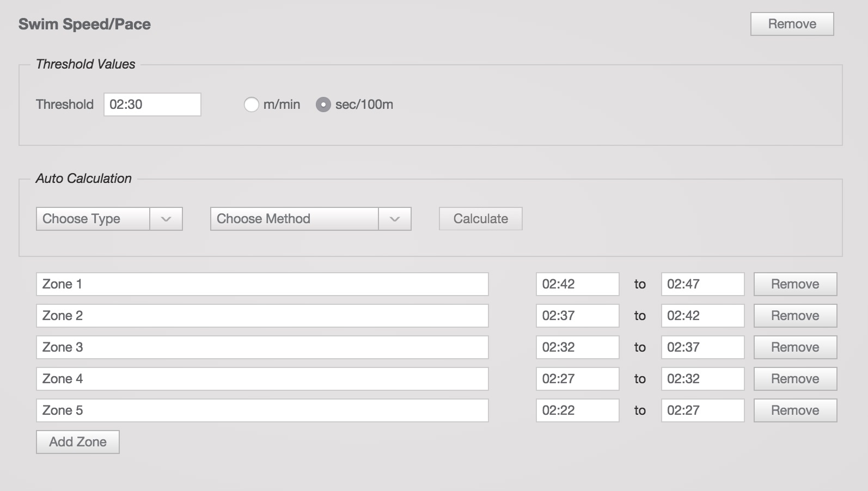Click the Zone 4 name field
868x491 pixels.
pos(262,379)
